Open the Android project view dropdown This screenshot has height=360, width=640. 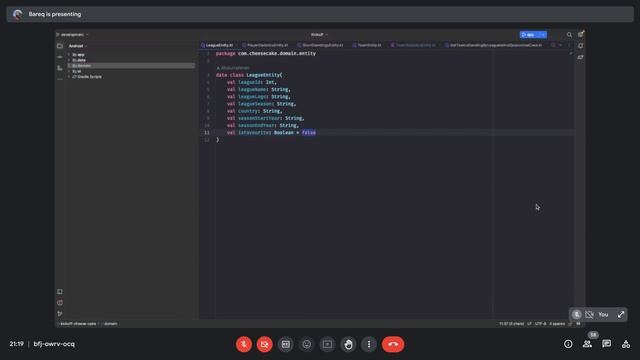(78, 46)
